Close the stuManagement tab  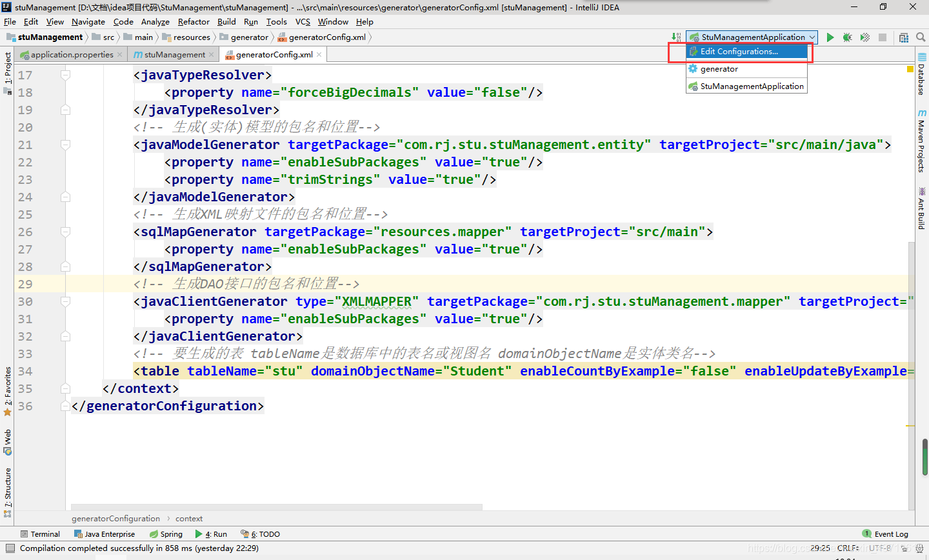pos(211,55)
